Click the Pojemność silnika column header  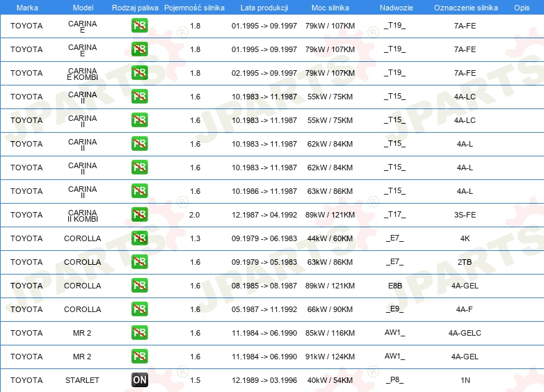click(x=194, y=8)
